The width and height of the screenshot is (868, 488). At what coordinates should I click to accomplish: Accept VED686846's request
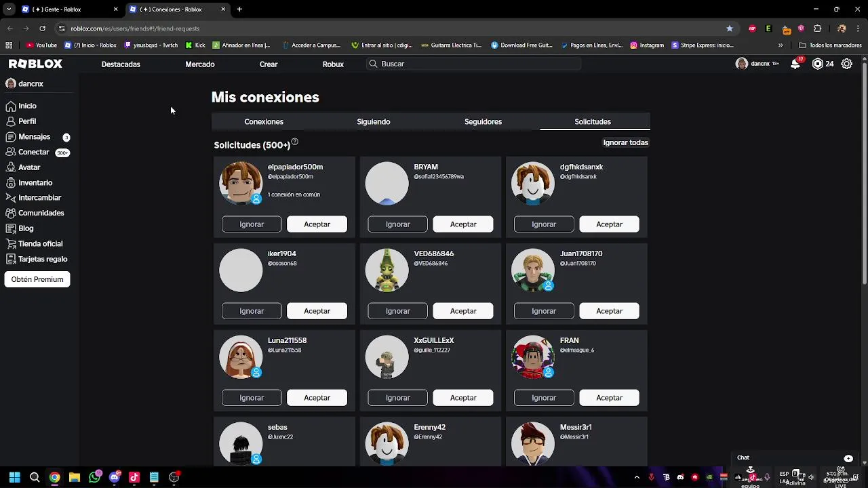[463, 311]
